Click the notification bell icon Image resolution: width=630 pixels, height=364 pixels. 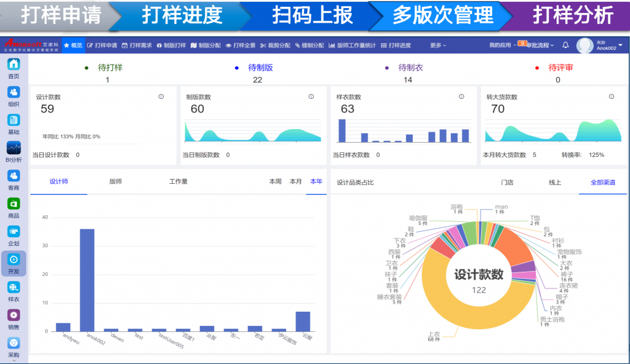coord(565,45)
